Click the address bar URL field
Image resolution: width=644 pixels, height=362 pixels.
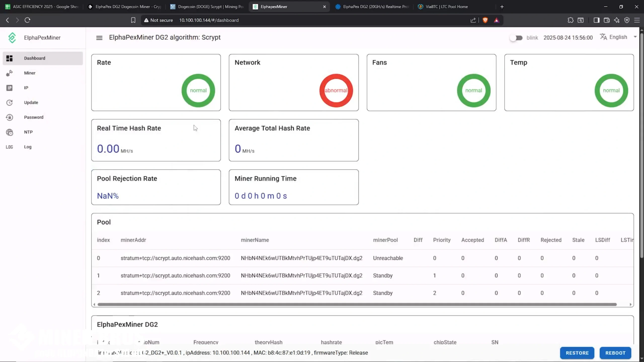322,20
